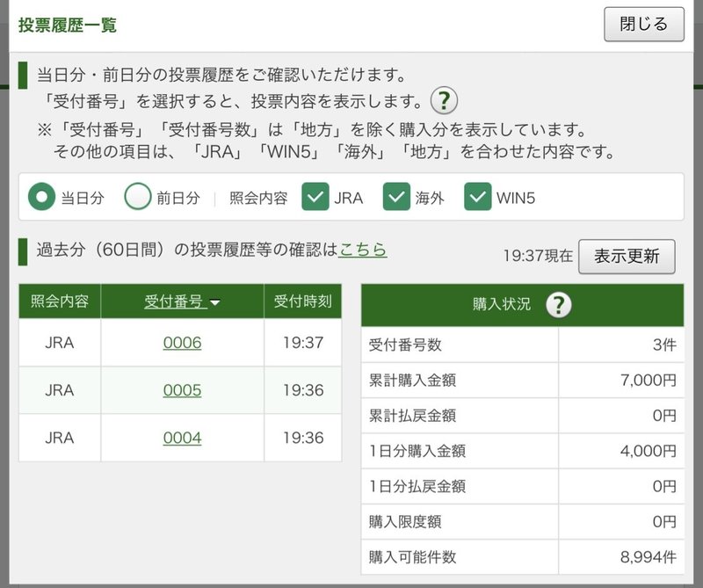Click the 照会内容 column header
Screen dimensions: 703x588
[x=60, y=301]
